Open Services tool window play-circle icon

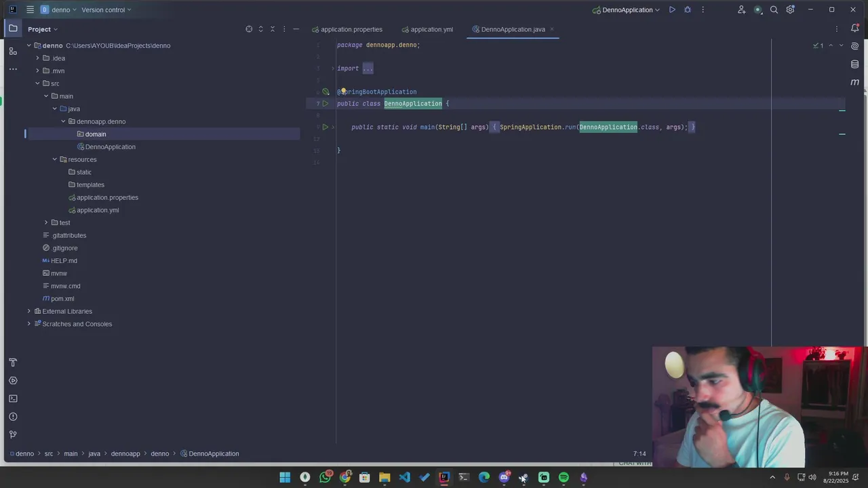pyautogui.click(x=13, y=380)
